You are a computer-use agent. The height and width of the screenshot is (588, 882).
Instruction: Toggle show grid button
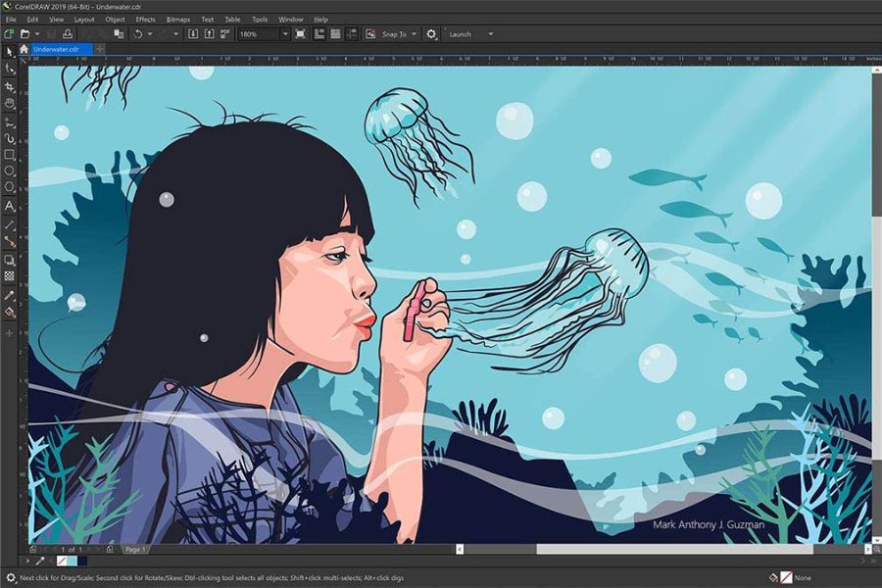click(x=336, y=34)
